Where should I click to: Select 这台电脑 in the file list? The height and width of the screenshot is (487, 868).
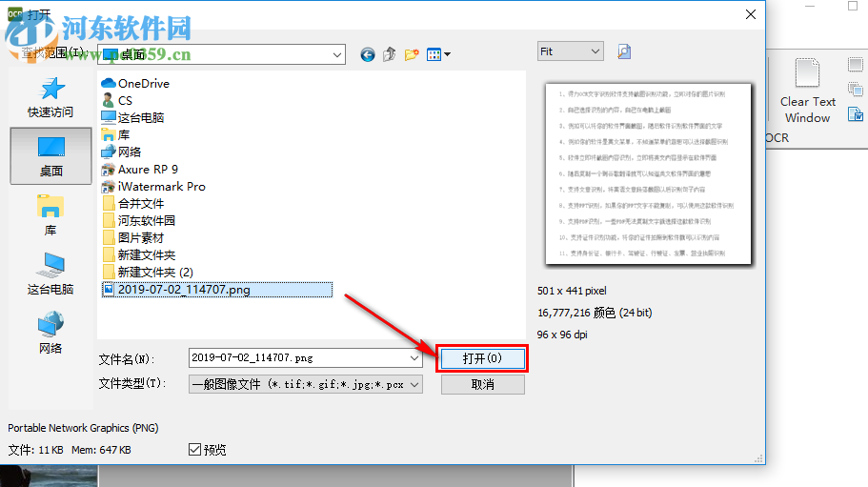[132, 118]
